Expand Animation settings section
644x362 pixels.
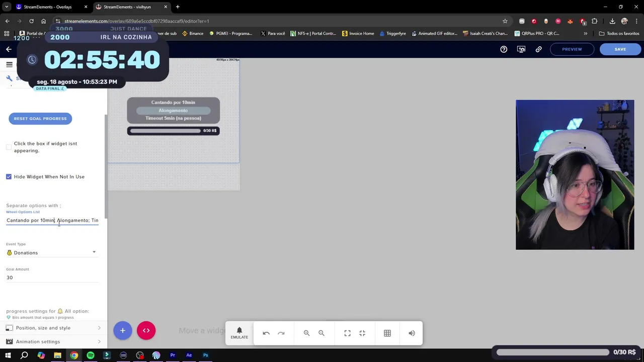point(53,341)
